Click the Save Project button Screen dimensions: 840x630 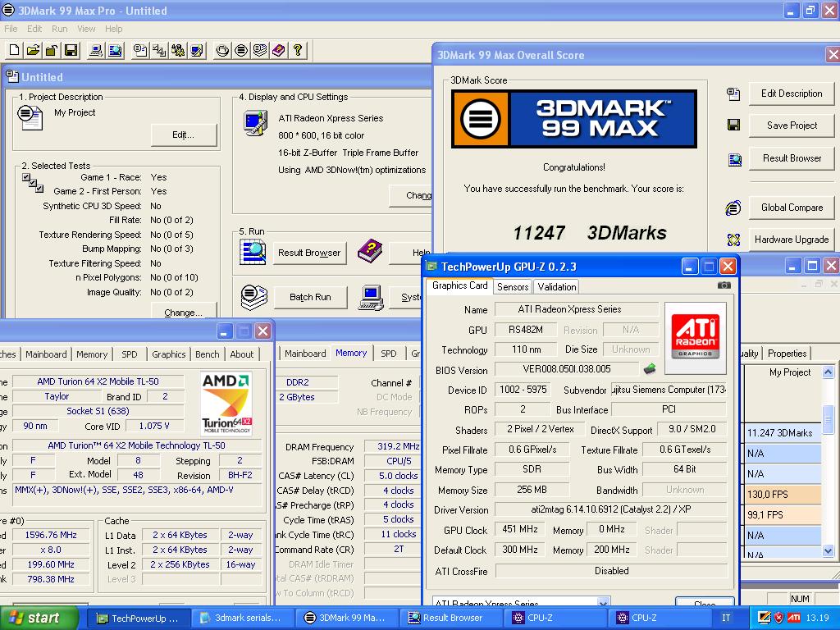click(x=792, y=126)
